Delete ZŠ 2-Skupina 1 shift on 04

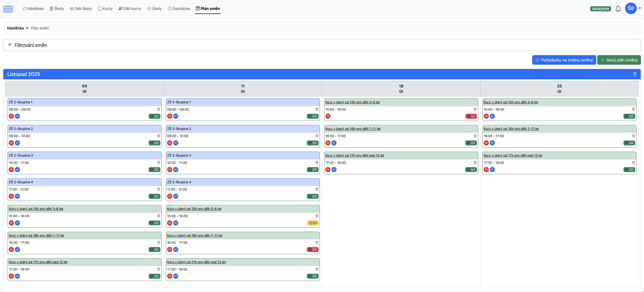[158, 109]
